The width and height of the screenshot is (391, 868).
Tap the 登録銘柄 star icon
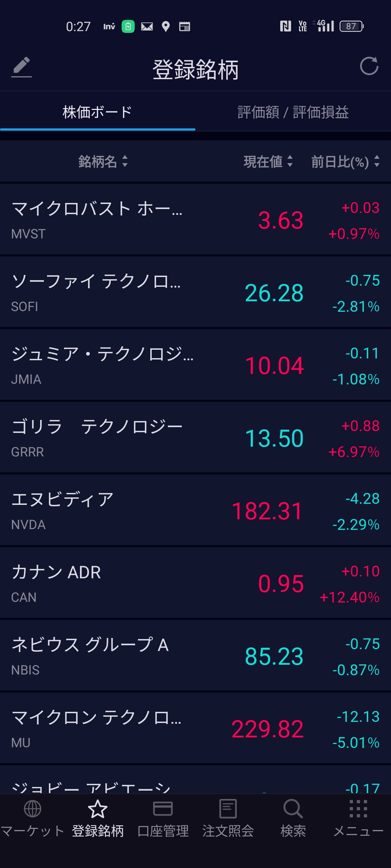(x=98, y=809)
